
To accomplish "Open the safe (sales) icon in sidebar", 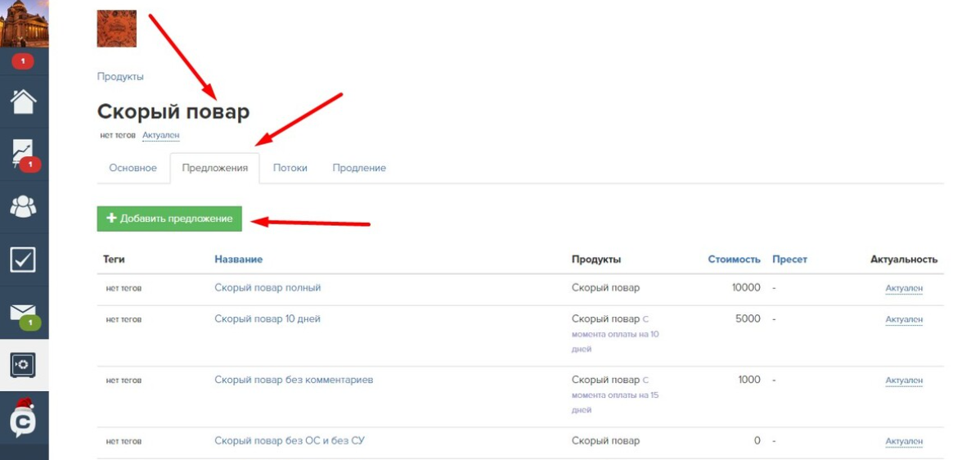I will 24,365.
